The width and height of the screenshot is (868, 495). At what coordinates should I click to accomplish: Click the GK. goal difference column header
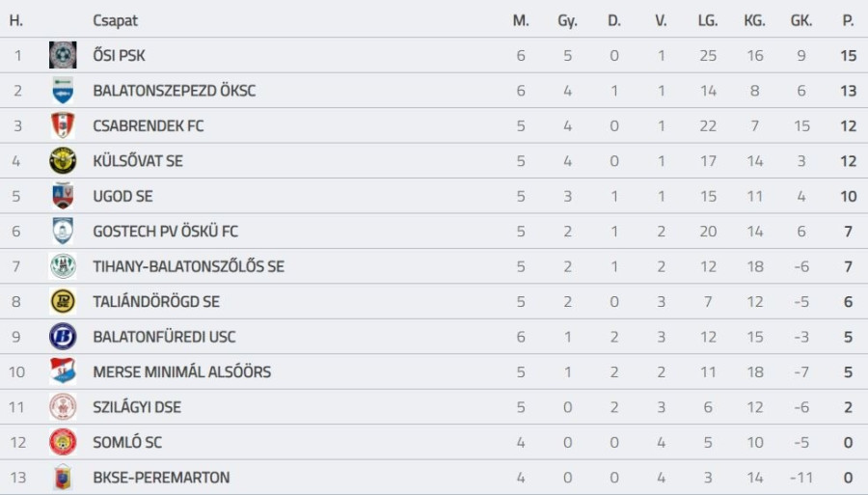pyautogui.click(x=800, y=20)
